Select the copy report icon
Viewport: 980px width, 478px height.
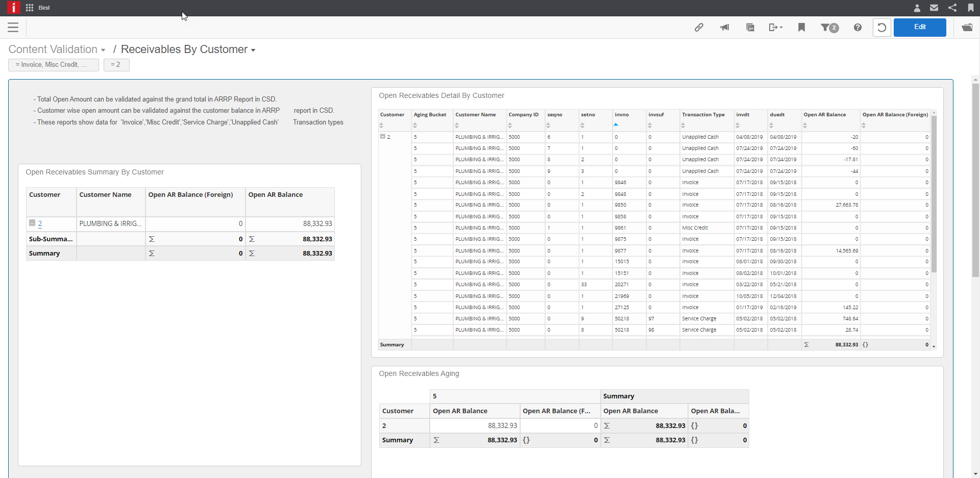tap(750, 27)
